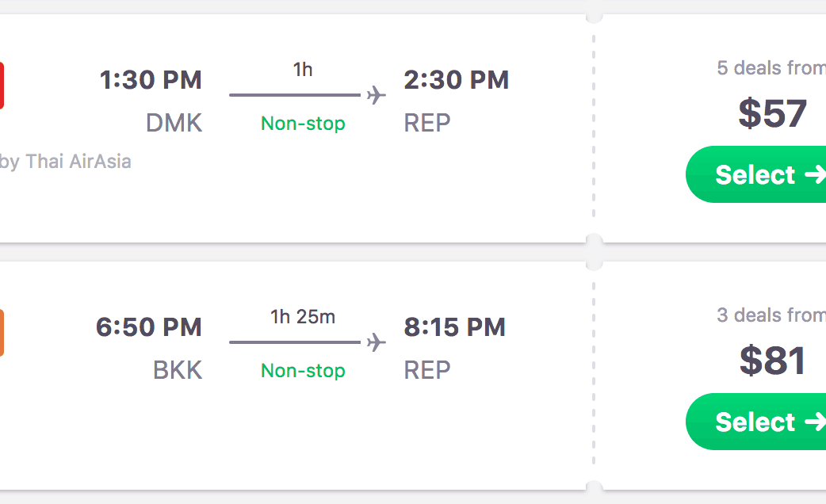Click the $57 price

[x=773, y=113]
